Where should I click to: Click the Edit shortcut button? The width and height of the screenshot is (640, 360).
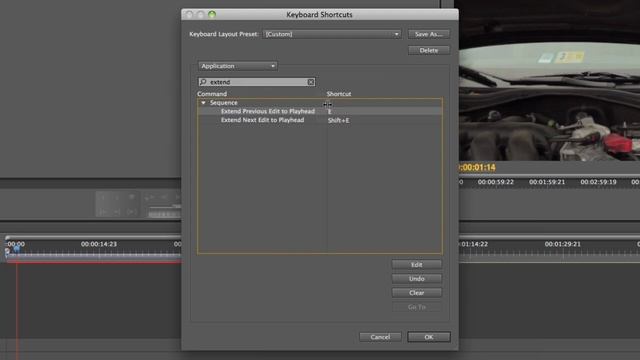pyautogui.click(x=416, y=264)
